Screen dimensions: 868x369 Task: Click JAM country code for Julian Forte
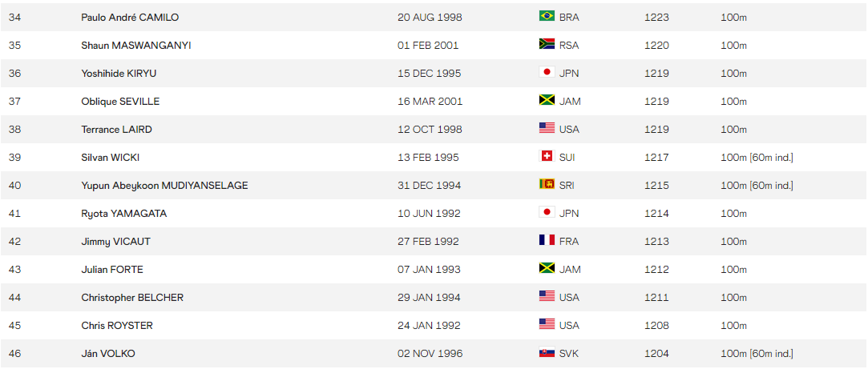(570, 270)
